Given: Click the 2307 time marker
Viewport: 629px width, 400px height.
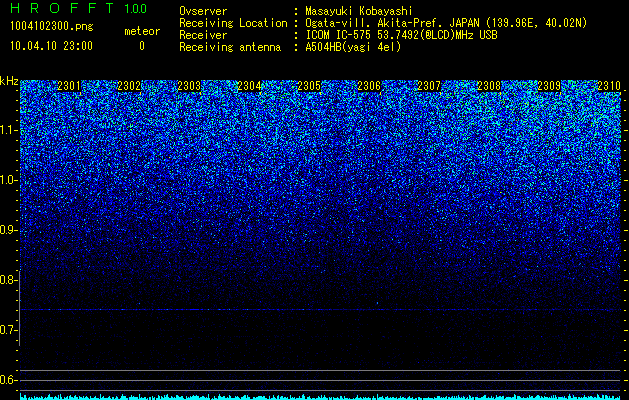Looking at the screenshot, I should click(x=429, y=86).
